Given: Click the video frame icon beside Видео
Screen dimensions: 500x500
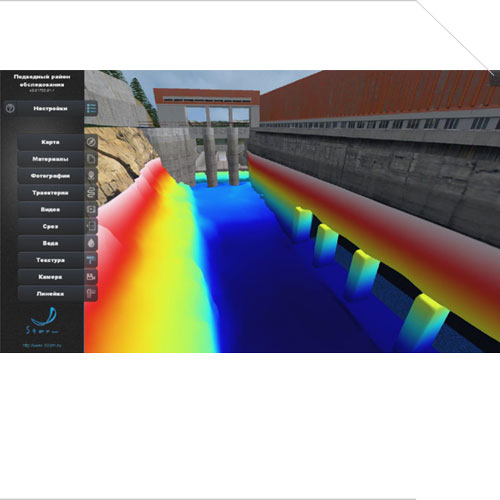Looking at the screenshot, I should tap(91, 209).
